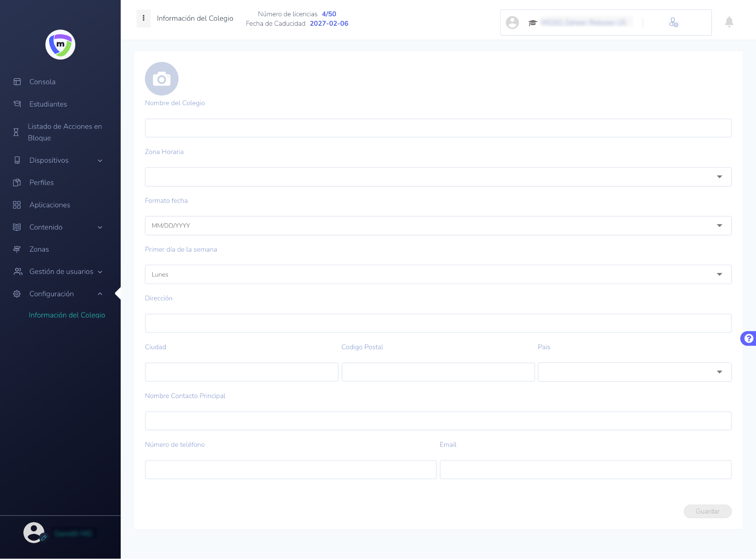Open the Aplicaciones menu item
The image size is (756, 559).
49,205
